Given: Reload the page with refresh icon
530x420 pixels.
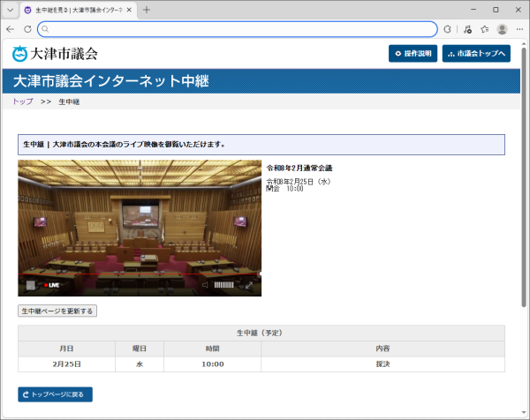Looking at the screenshot, I should click(x=27, y=29).
